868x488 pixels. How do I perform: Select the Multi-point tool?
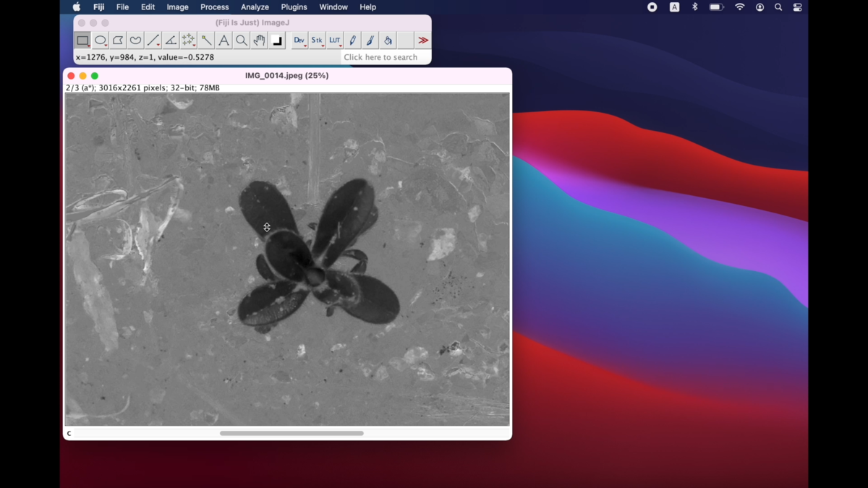(x=189, y=40)
